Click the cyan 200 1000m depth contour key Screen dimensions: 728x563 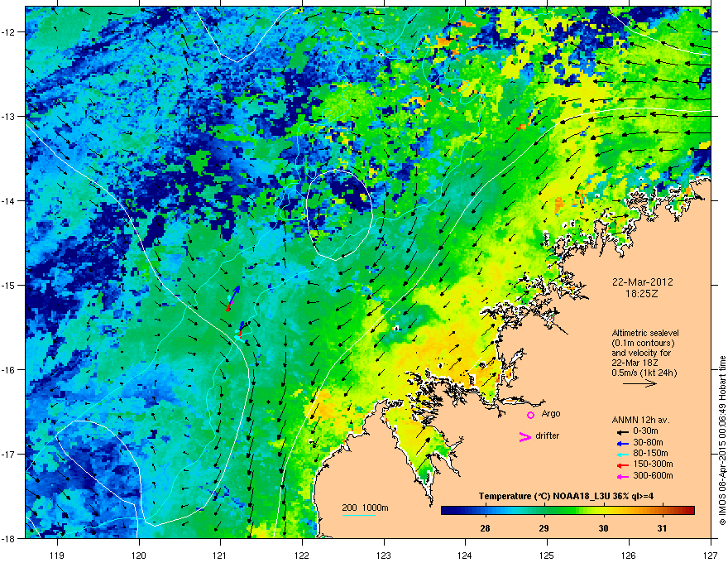[x=359, y=515]
